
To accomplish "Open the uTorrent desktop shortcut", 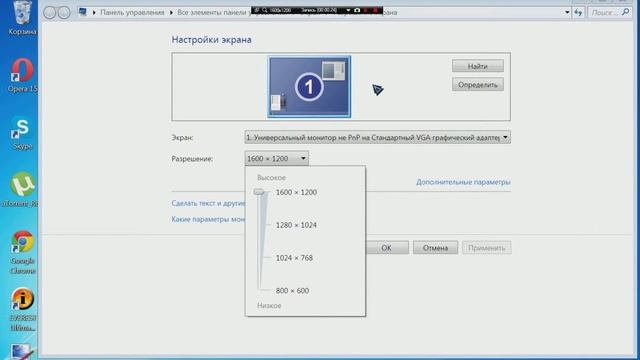I will tap(22, 189).
